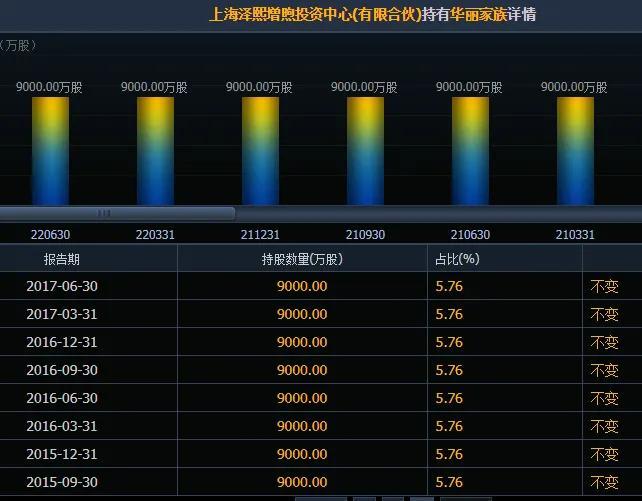Screen dimensions: 642x501
Task: Click the 9000.00万股 label above the 211231 bar
Action: [x=259, y=87]
